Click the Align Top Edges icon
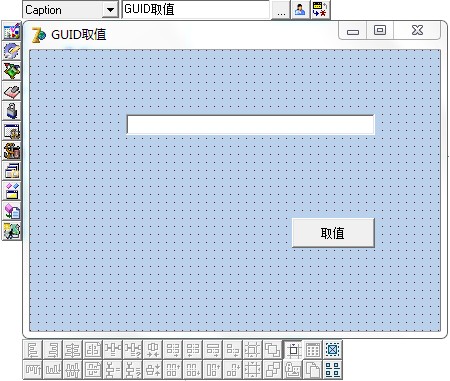This screenshot has height=381, width=450. pyautogui.click(x=33, y=370)
